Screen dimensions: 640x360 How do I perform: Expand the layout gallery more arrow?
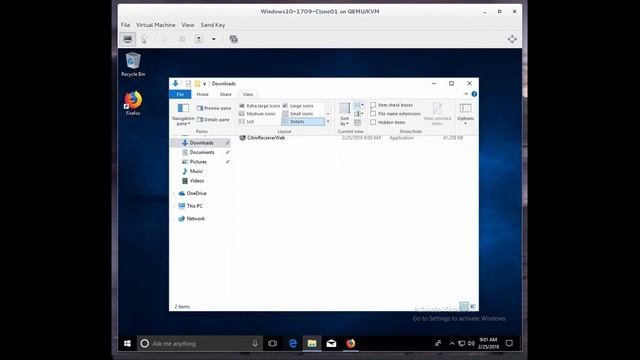[328, 122]
